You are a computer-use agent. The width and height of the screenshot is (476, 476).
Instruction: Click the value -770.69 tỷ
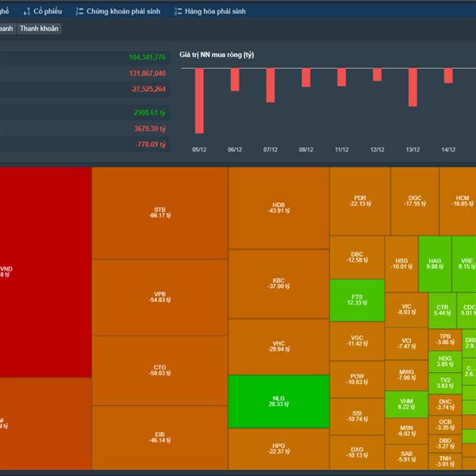[x=150, y=144]
